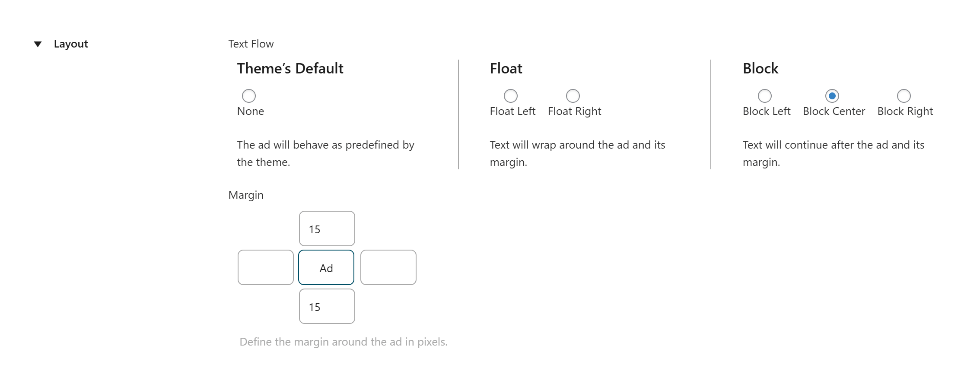Click the Text Flow label
Viewport: 980px width, 365px height.
[251, 44]
